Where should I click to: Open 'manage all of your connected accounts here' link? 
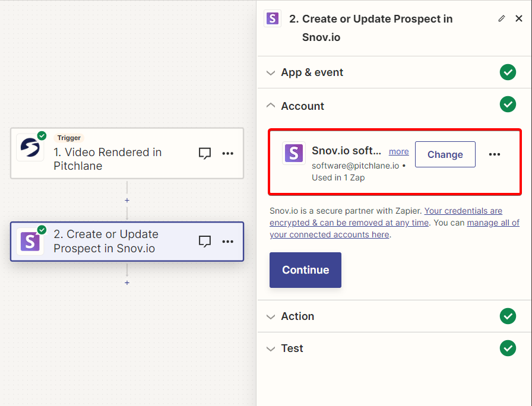(x=395, y=229)
